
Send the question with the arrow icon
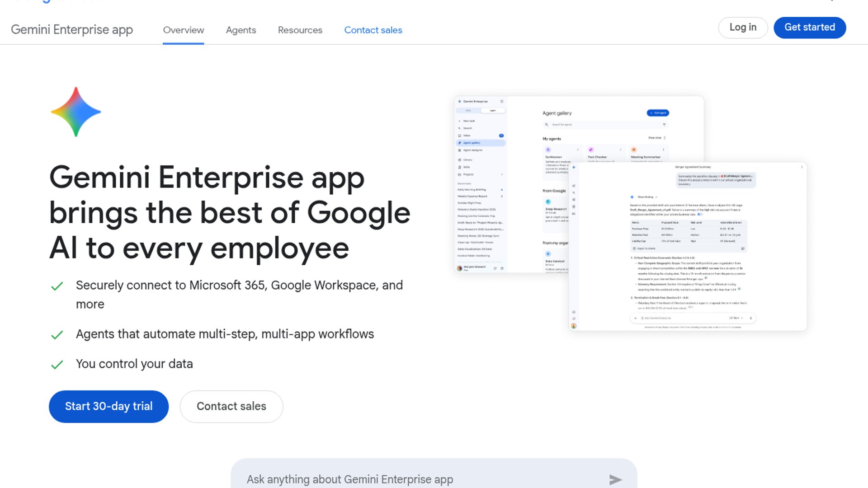point(615,479)
